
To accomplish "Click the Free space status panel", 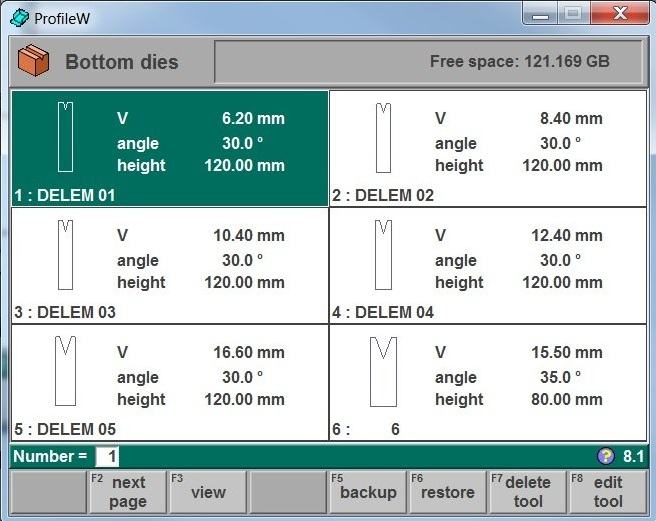I will [x=427, y=62].
